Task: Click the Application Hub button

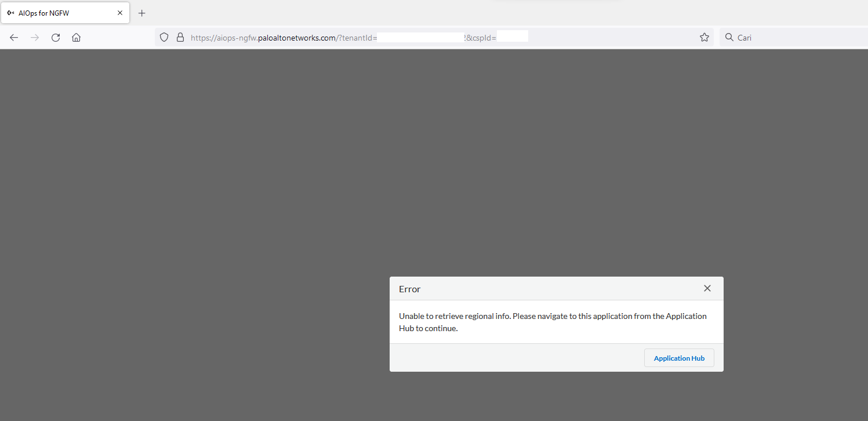Action: point(678,358)
